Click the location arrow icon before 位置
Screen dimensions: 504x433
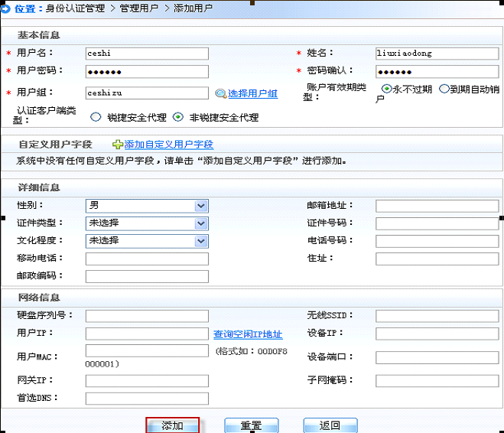tap(8, 7)
